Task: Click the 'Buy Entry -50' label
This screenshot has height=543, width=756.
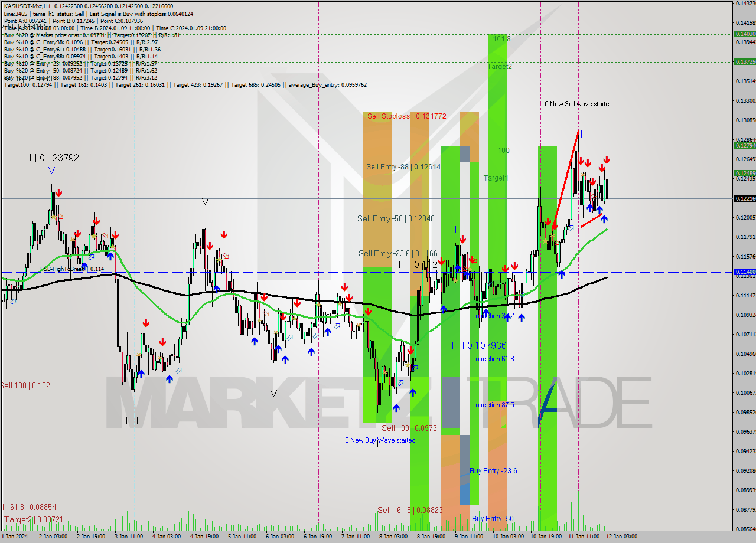Action: tap(493, 519)
